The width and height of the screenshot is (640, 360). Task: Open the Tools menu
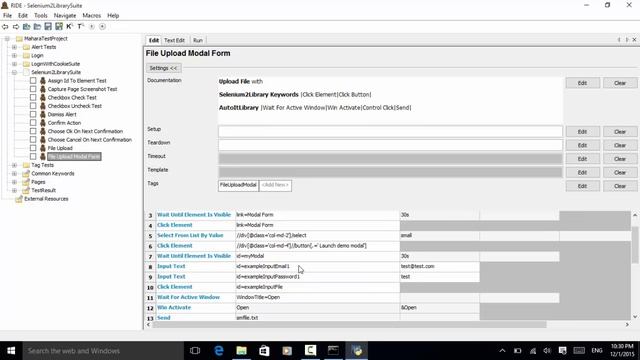[40, 16]
